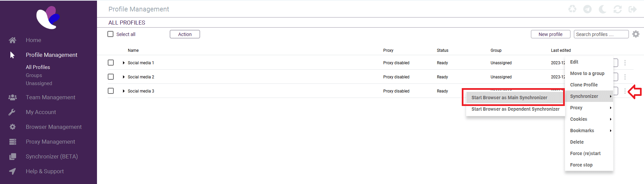This screenshot has height=184, width=644.
Task: Open Synchronizer (BETA) in the sidebar
Action: pyautogui.click(x=52, y=156)
